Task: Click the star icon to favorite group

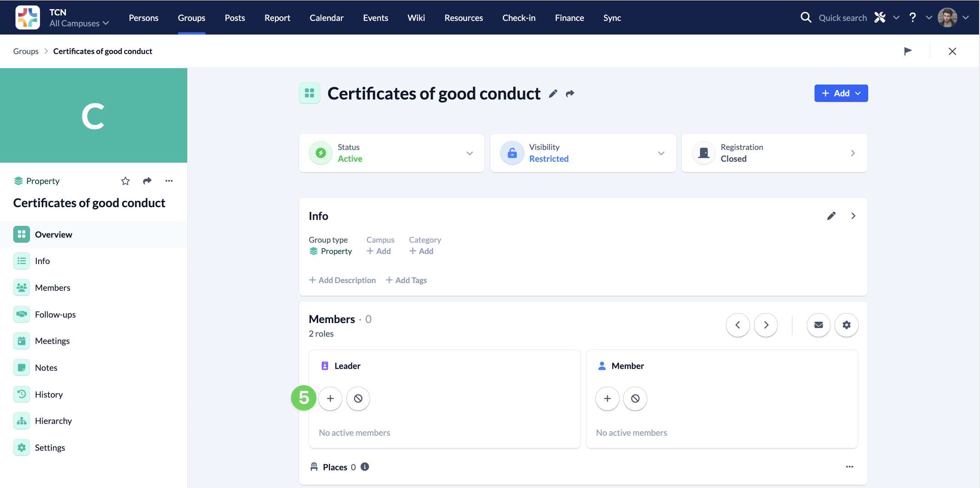Action: coord(125,181)
